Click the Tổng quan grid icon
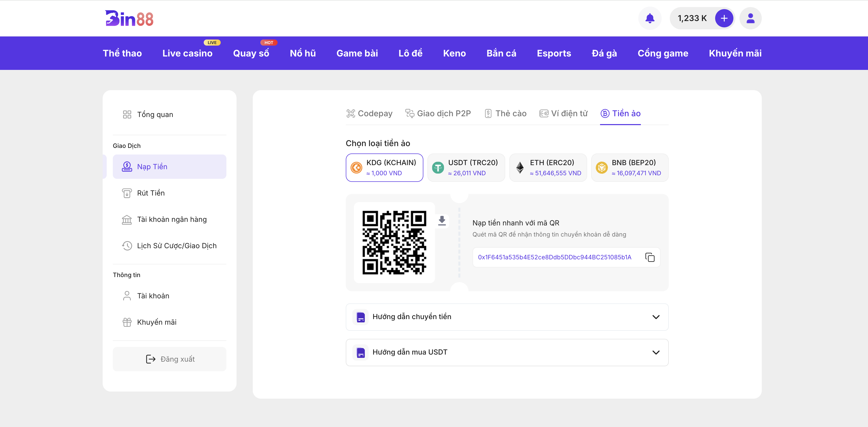This screenshot has width=868, height=427. click(127, 114)
